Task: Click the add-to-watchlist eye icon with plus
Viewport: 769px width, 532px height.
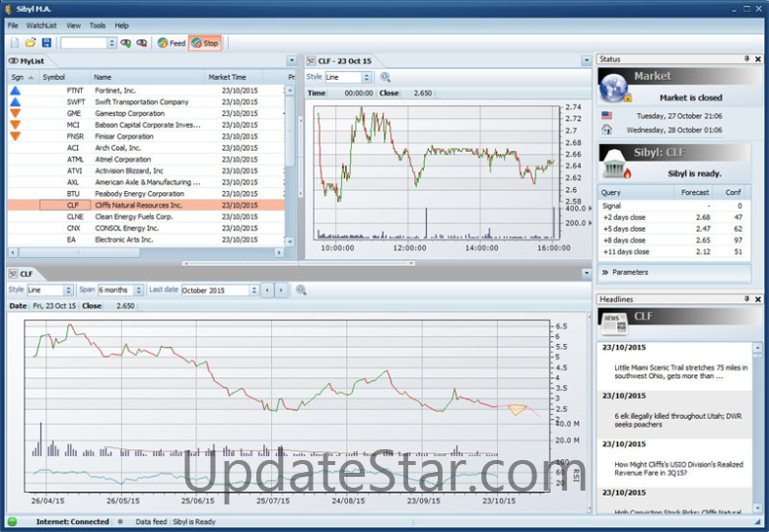Action: 126,43
